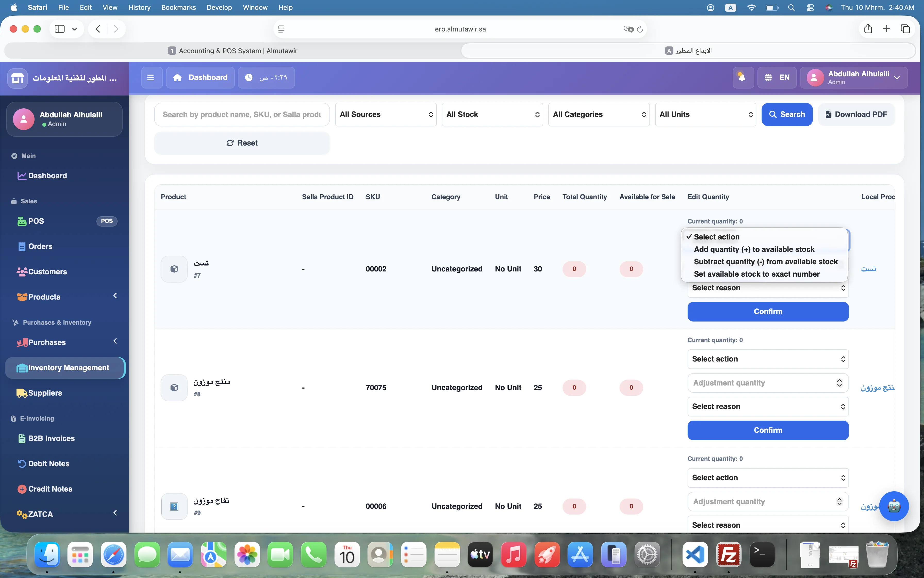This screenshot has height=578, width=924.
Task: Click product box thumbnail for item #7
Action: pos(174,269)
